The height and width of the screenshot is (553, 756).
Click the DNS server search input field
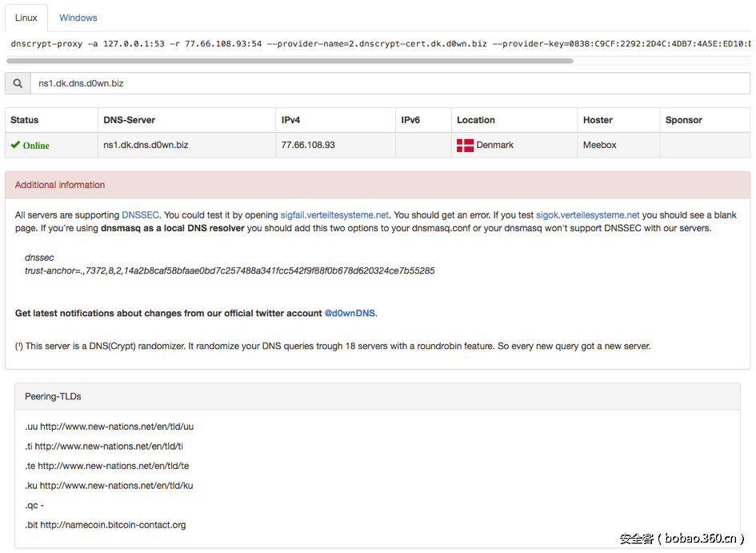tap(320, 83)
